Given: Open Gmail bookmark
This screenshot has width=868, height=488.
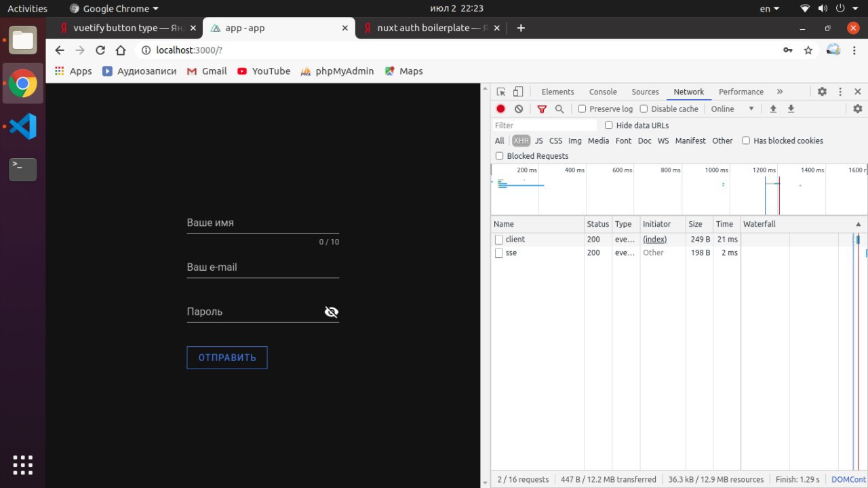Looking at the screenshot, I should point(207,71).
